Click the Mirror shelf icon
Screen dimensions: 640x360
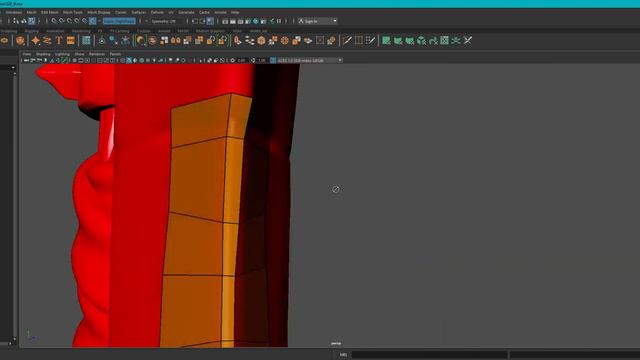point(176,40)
